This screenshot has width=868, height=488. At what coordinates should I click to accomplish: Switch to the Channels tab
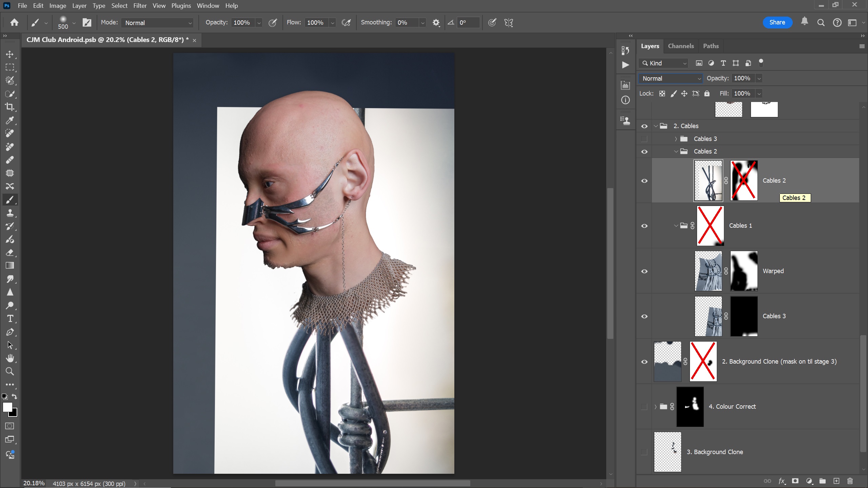pyautogui.click(x=680, y=46)
